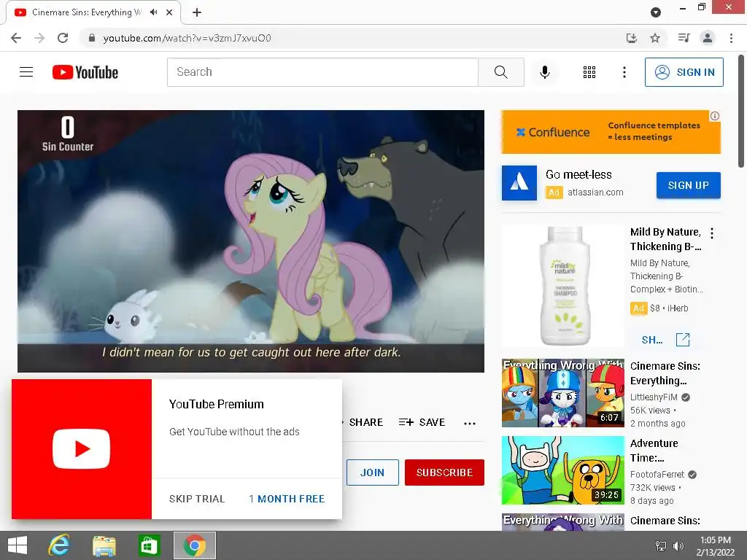Close the Cinemare Sins tab
747x560 pixels.
coord(169,12)
